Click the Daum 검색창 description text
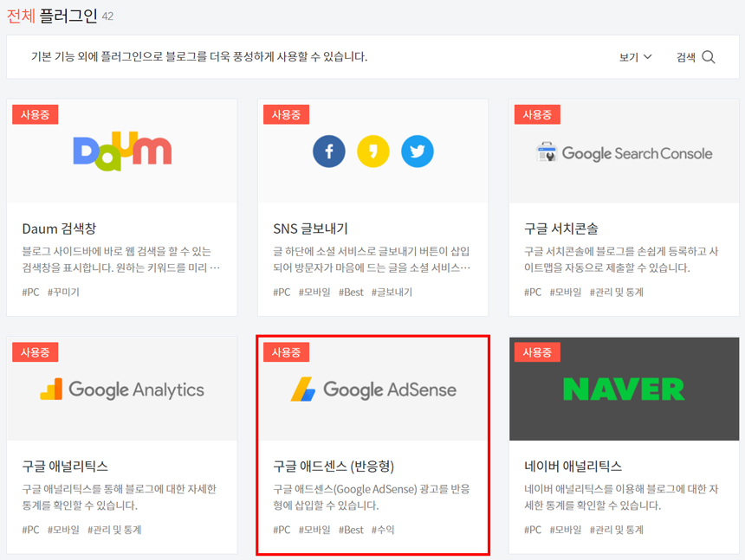Image resolution: width=745 pixels, height=560 pixels. pos(121,260)
